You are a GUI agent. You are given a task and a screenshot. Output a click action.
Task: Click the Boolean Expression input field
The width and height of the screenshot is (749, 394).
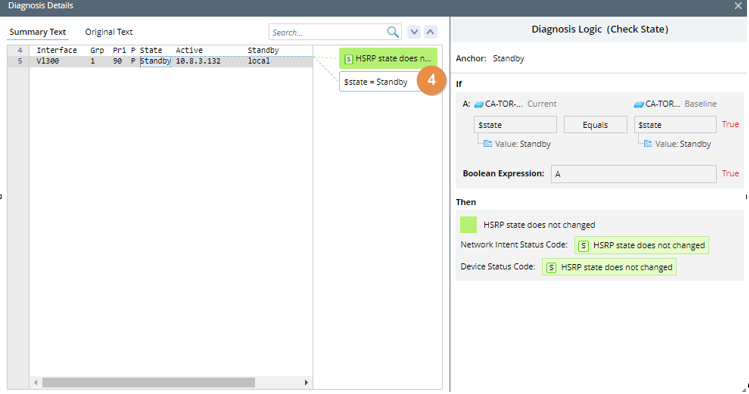(633, 174)
